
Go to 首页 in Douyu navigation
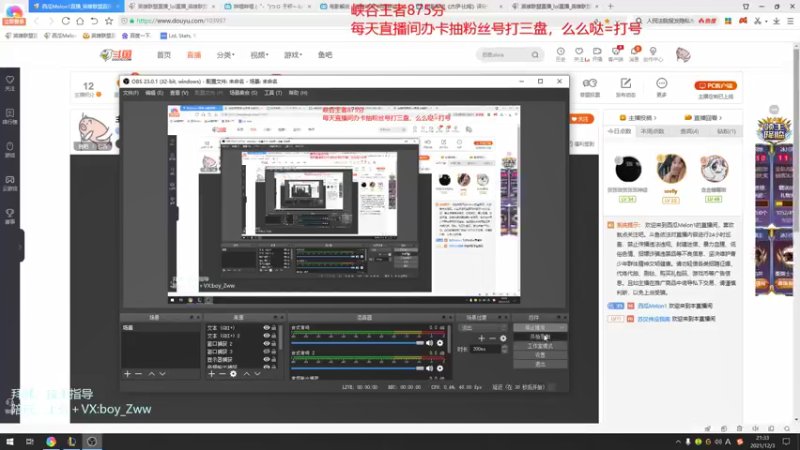164,55
